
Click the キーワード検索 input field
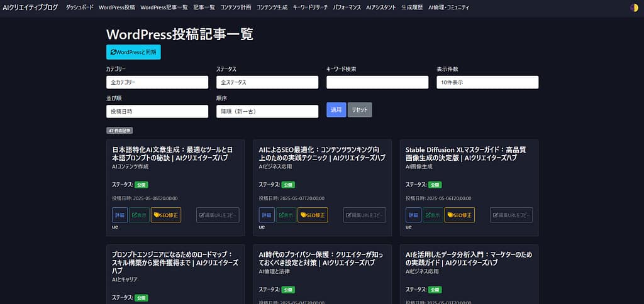377,82
